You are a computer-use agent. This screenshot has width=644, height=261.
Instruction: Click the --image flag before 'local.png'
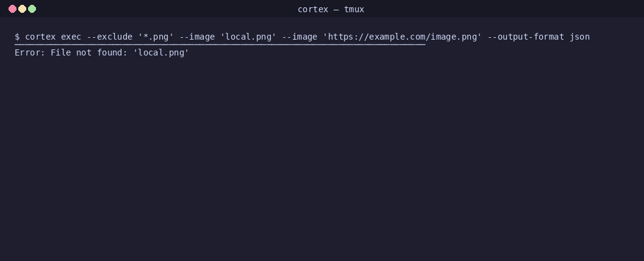(197, 37)
